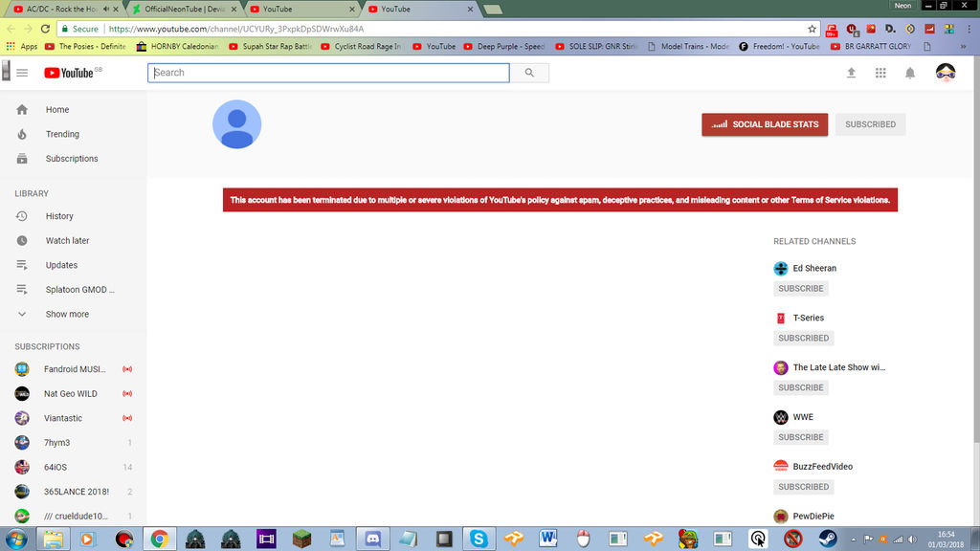Open Word from taskbar
The image size is (980, 551).
click(548, 539)
